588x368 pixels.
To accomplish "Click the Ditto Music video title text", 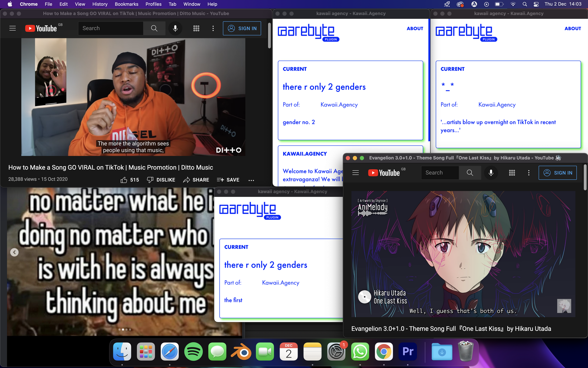I will tap(111, 168).
